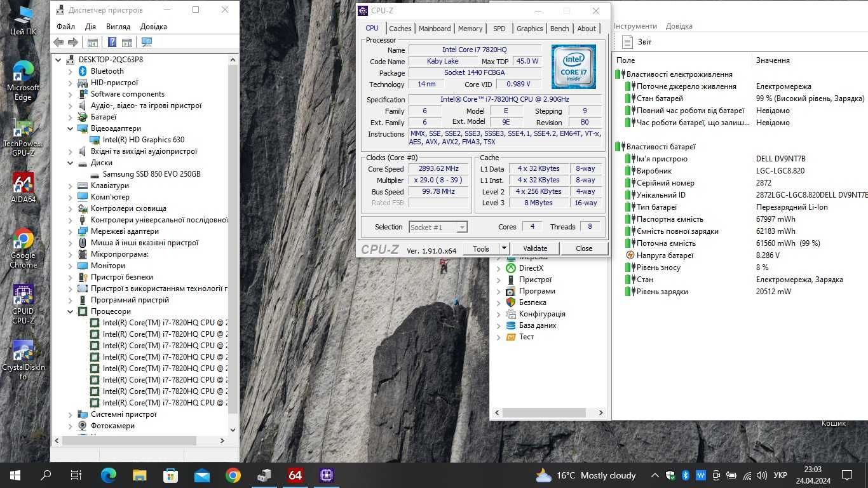Viewport: 868px width, 488px height.
Task: Open CrystalDiskInfo desktop shortcut
Action: pos(24,360)
